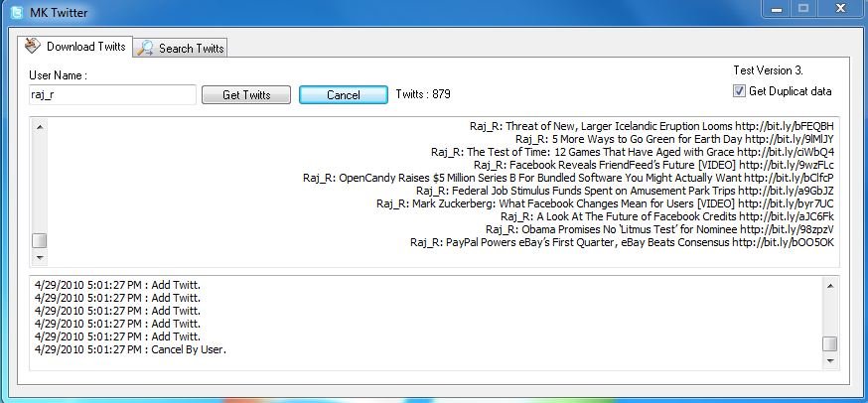Click the Twitts : 879 counter label
Screen dimensions: 868x403
423,94
